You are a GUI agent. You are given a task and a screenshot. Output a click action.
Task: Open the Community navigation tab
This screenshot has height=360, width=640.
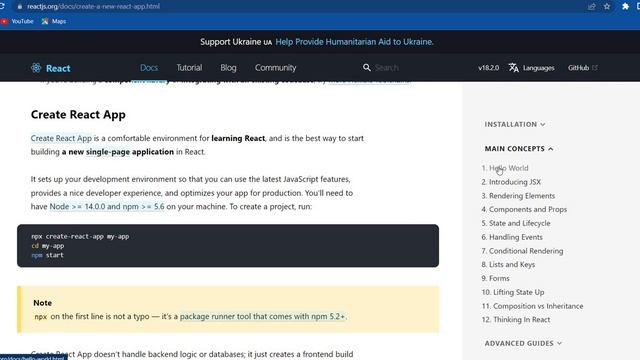[x=276, y=68]
